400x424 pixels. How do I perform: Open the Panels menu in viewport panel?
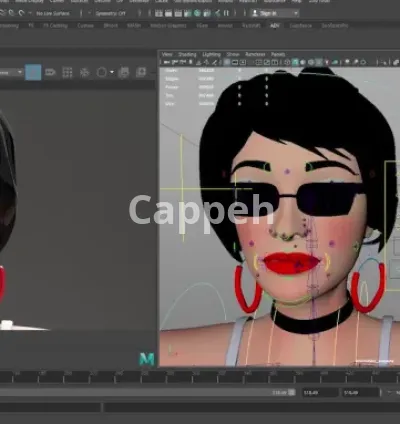click(x=278, y=54)
